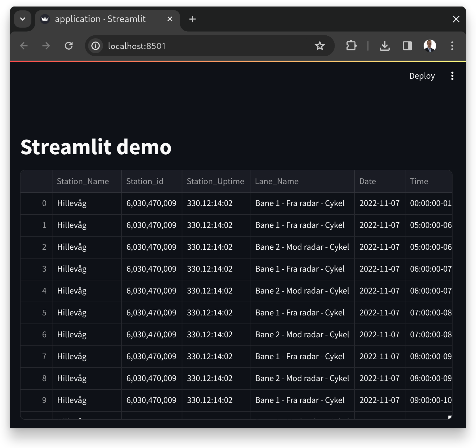Image resolution: width=476 pixels, height=448 pixels.
Task: Sort by the Time column header
Action: coord(429,181)
